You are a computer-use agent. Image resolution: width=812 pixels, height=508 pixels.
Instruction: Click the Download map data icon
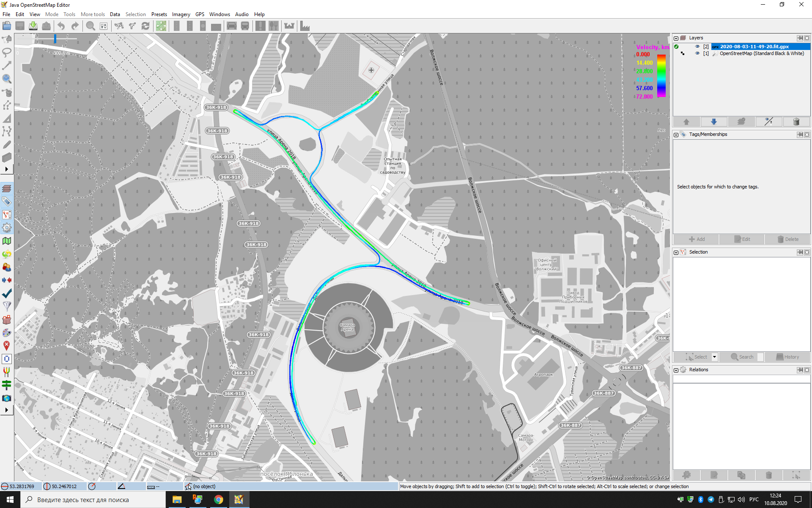pos(33,26)
